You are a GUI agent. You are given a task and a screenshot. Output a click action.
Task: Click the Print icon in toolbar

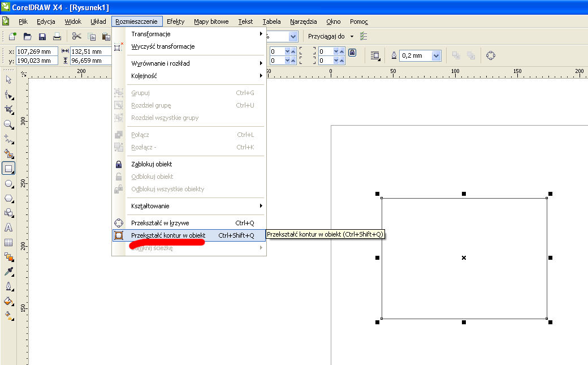click(x=57, y=37)
